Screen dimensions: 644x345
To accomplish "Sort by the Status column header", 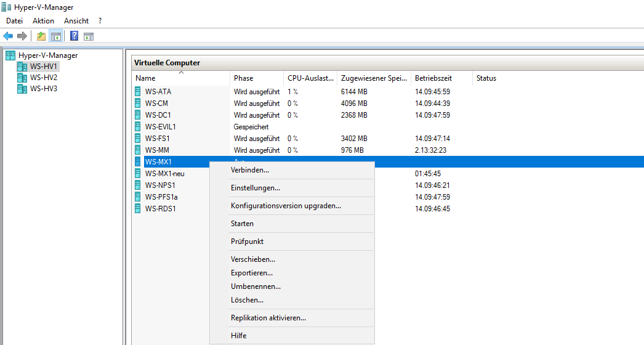I will click(x=486, y=78).
